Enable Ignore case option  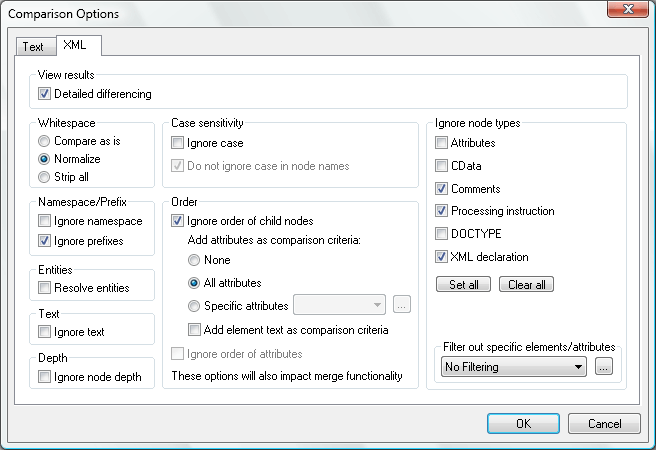pyautogui.click(x=178, y=144)
